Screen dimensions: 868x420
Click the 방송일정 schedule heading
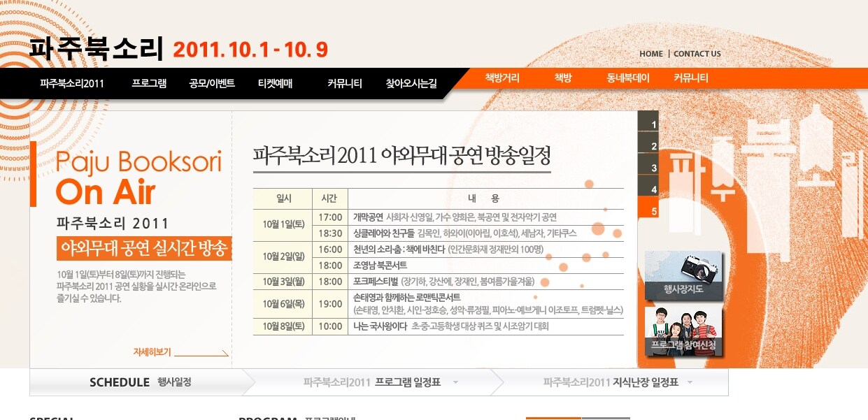click(x=402, y=154)
